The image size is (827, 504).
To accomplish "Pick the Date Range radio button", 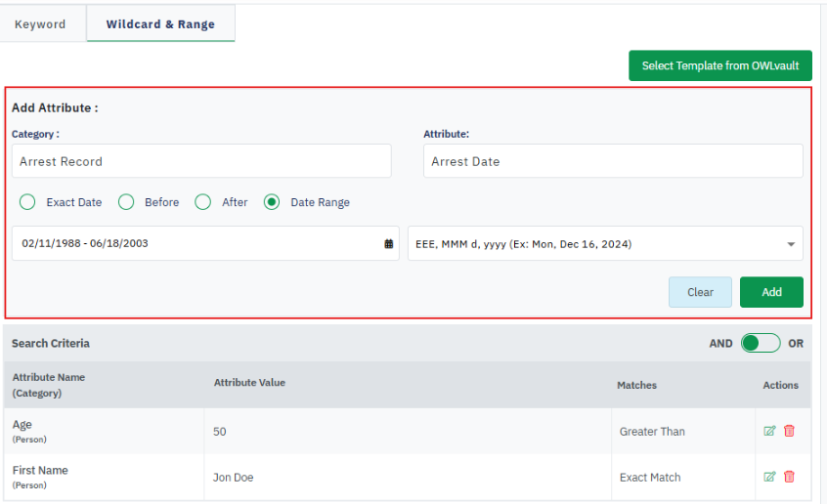I will 272,202.
